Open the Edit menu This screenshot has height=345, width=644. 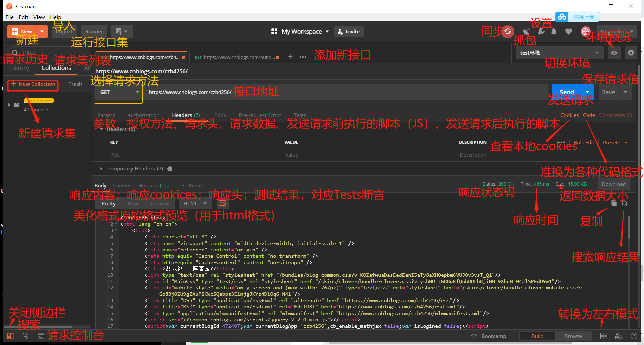[23, 17]
